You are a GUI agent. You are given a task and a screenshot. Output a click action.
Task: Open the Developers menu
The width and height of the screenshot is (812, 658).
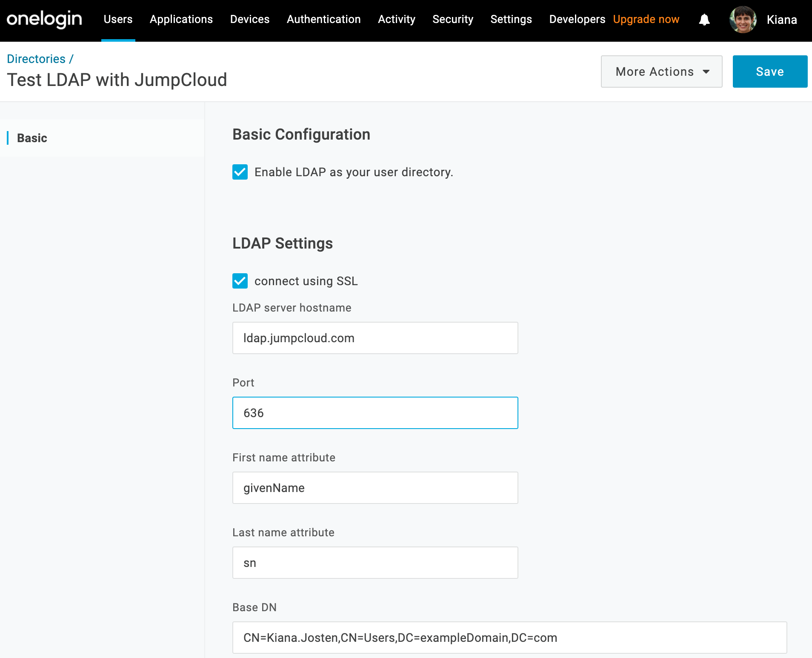(x=577, y=20)
